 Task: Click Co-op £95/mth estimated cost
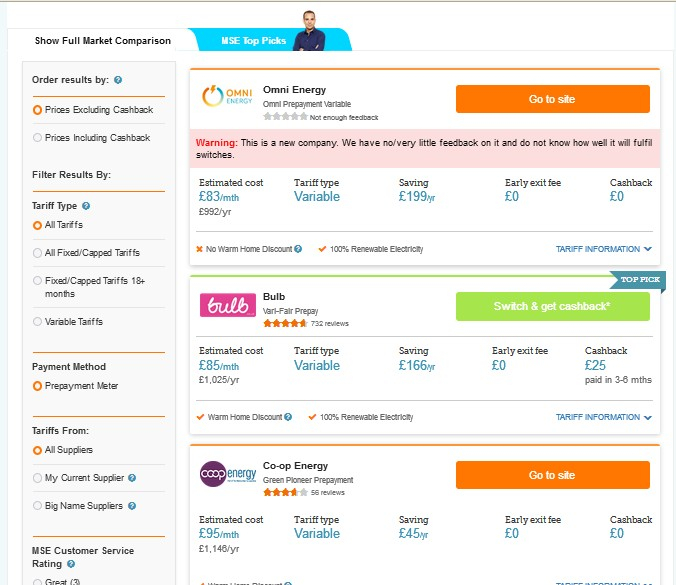tap(219, 534)
